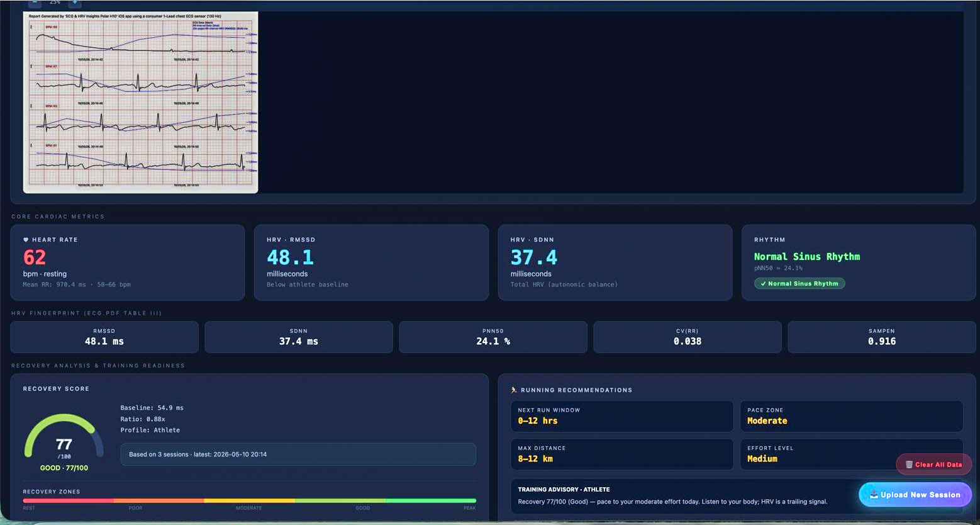The image size is (980, 525).
Task: Click the yellow Moderate segment of recovery zones
Action: pyautogui.click(x=250, y=501)
